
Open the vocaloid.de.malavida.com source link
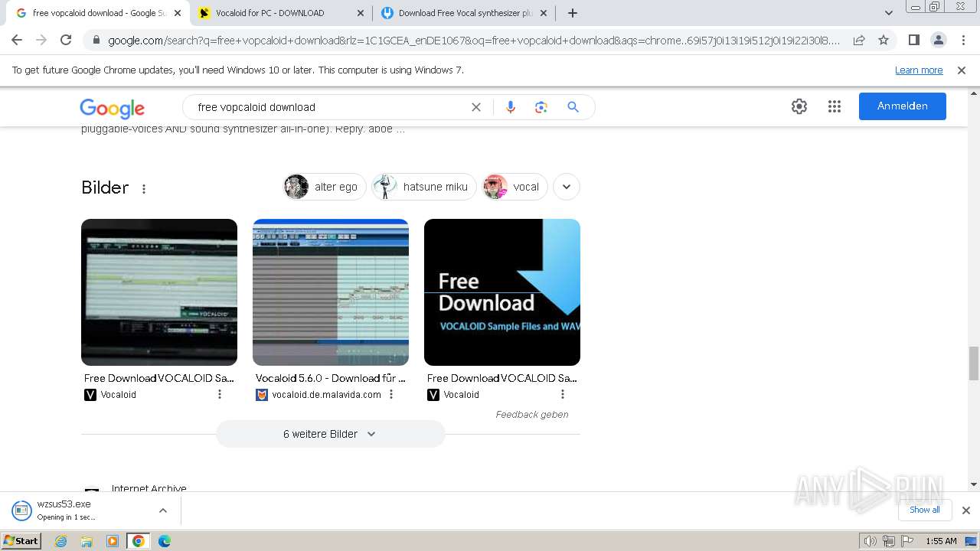point(326,395)
